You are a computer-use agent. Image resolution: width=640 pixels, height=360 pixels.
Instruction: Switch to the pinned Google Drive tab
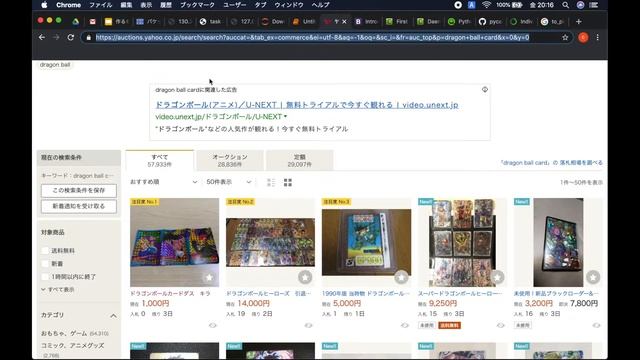coord(76,22)
